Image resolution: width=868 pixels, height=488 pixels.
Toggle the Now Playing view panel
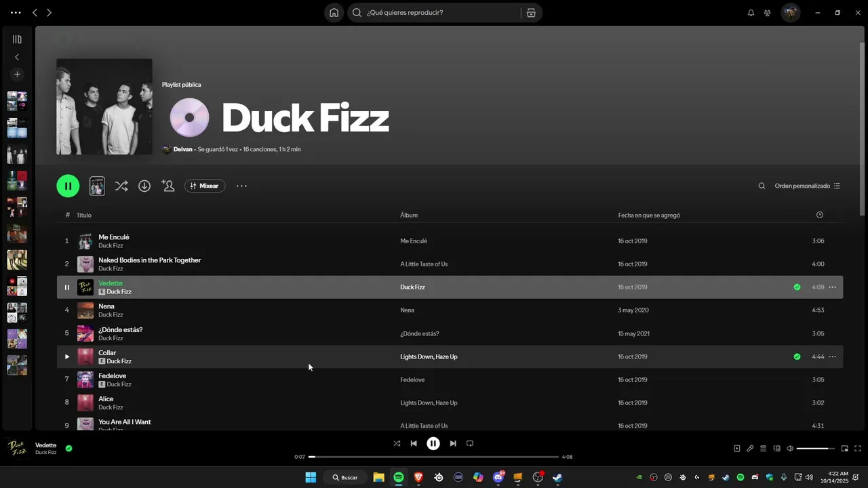(x=737, y=449)
